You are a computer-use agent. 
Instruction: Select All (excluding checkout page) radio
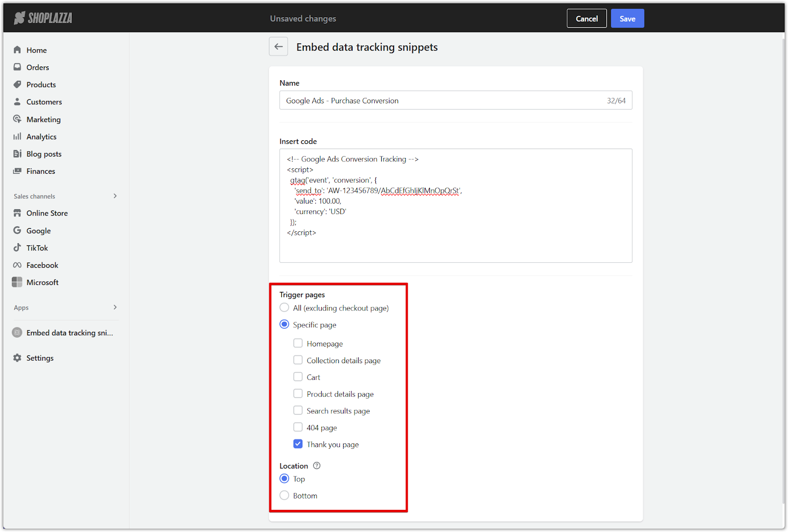click(x=284, y=308)
